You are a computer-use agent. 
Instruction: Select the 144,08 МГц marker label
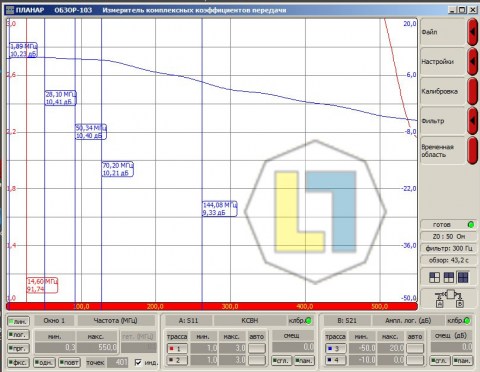[220, 209]
